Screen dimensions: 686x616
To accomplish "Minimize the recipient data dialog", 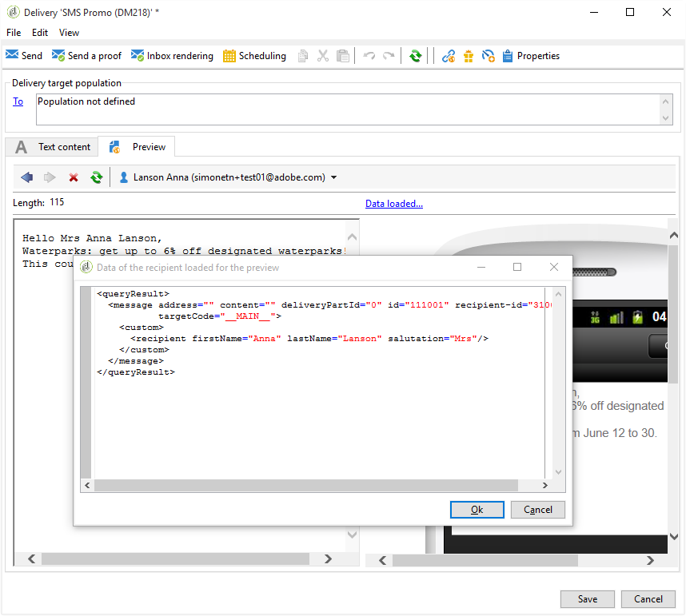I will 481,267.
